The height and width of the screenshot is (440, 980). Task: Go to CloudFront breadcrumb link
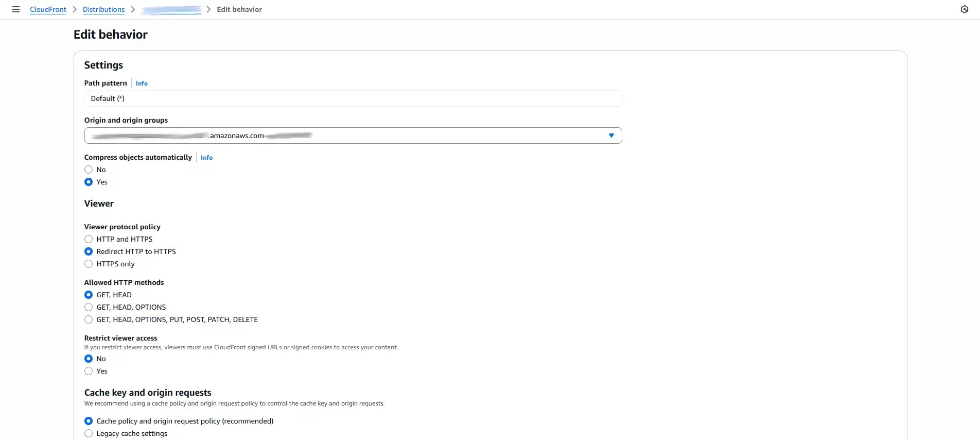tap(48, 9)
